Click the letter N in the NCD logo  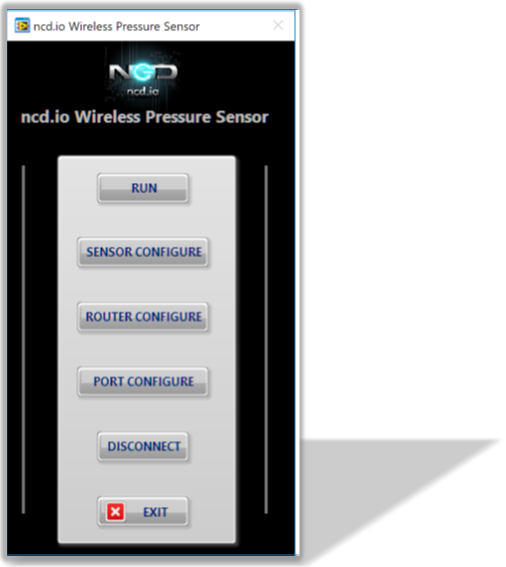pyautogui.click(x=121, y=72)
